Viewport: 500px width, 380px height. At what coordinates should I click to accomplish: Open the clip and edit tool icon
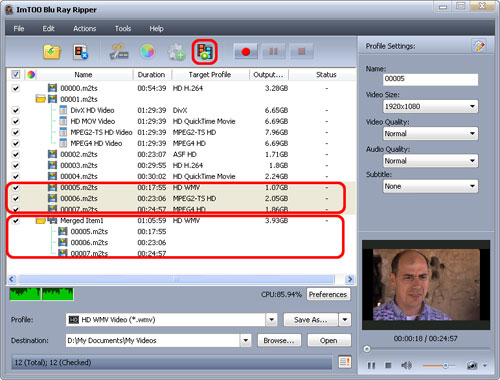(119, 52)
